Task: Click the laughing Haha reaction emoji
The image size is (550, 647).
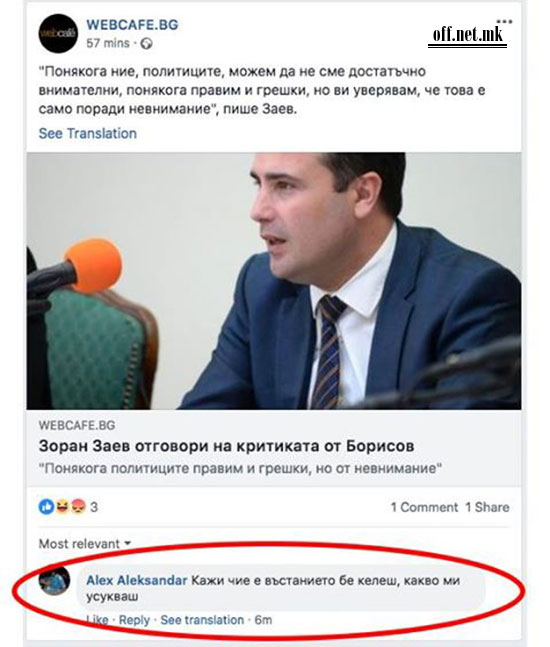Action: click(x=62, y=506)
